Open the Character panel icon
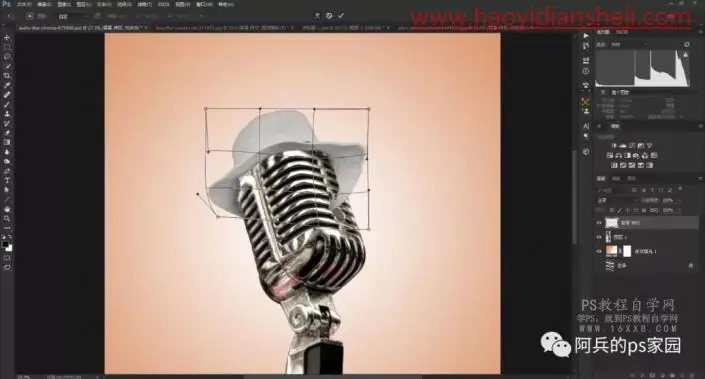705x379 pixels. point(585,126)
